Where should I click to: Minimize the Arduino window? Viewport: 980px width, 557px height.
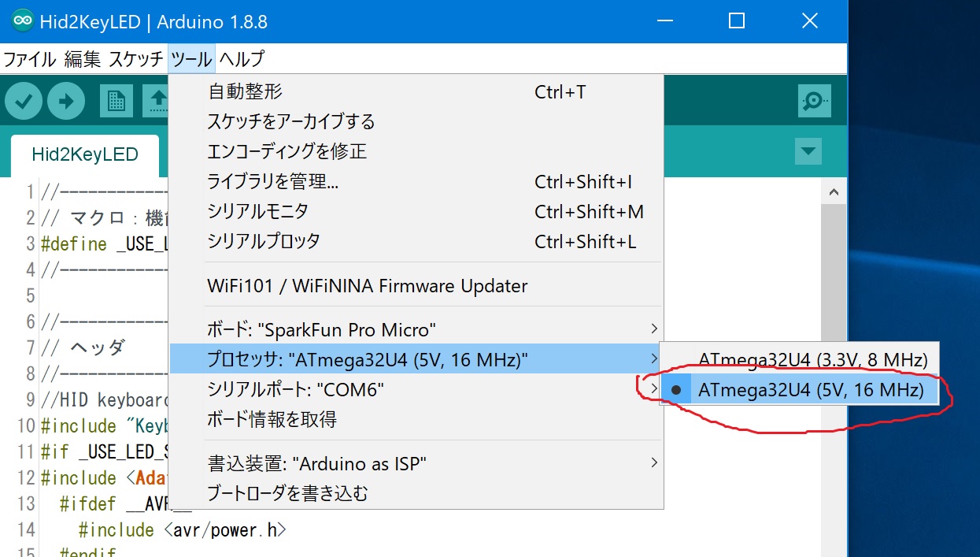pyautogui.click(x=664, y=21)
